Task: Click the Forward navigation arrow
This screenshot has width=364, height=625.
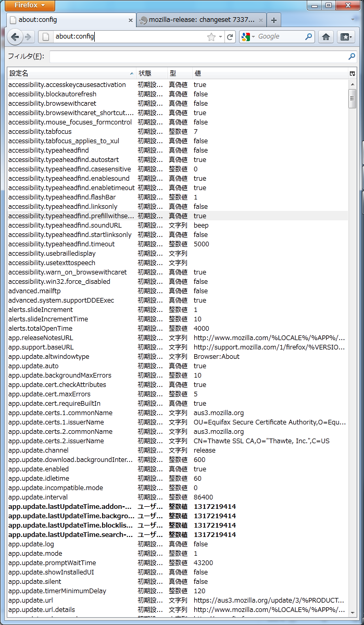Action: pos(28,37)
